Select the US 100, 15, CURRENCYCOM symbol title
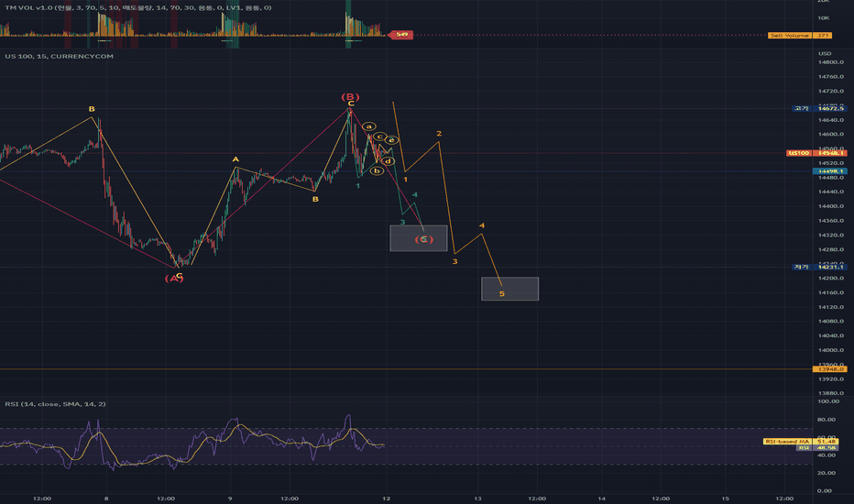 pyautogui.click(x=60, y=56)
